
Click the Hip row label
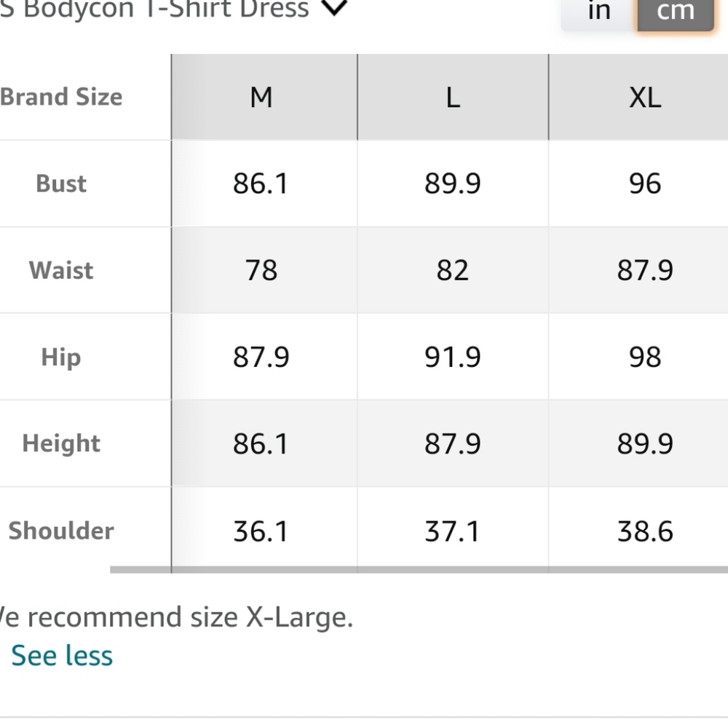coord(61,357)
